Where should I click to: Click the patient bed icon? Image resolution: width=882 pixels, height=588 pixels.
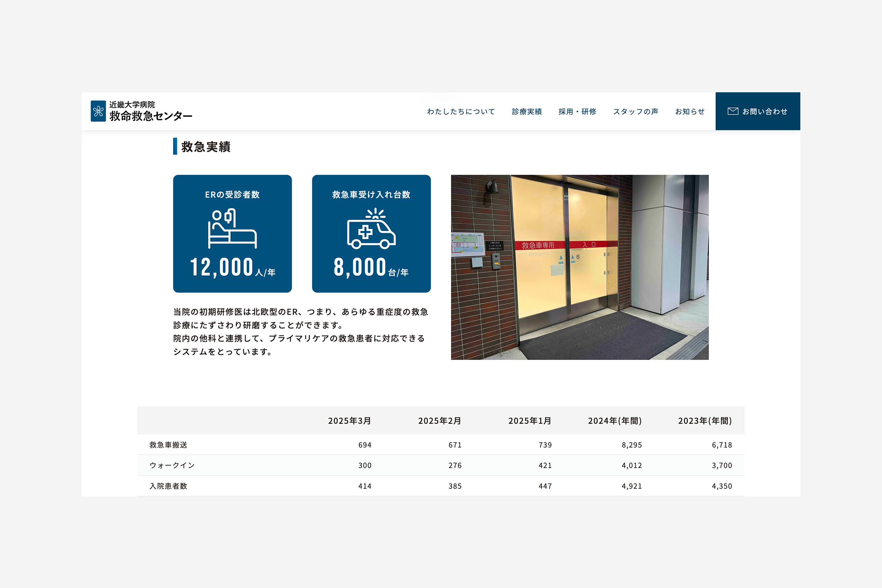click(232, 229)
